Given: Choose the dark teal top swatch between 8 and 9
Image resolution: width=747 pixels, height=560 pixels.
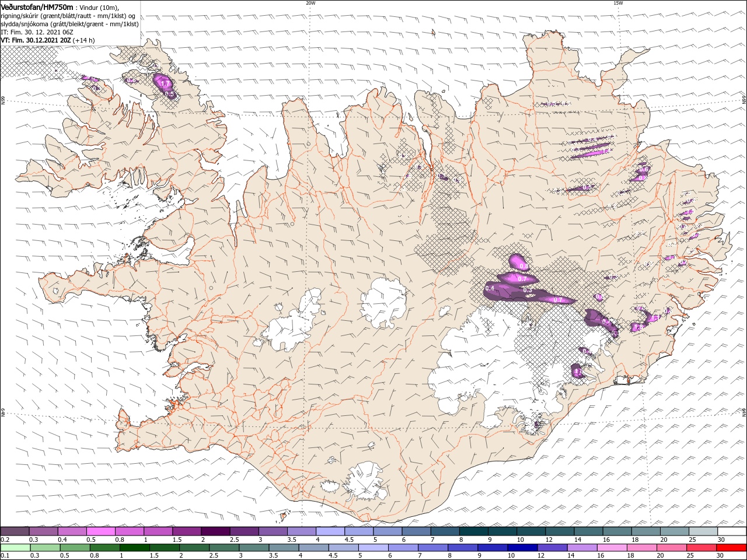Looking at the screenshot, I should point(474,531).
